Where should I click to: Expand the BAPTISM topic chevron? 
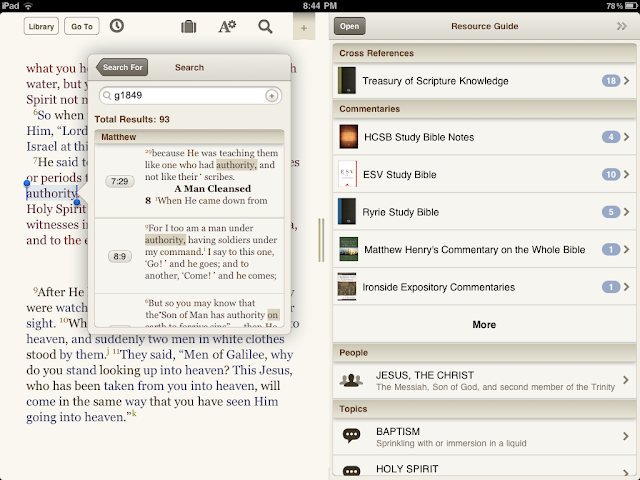tap(626, 436)
